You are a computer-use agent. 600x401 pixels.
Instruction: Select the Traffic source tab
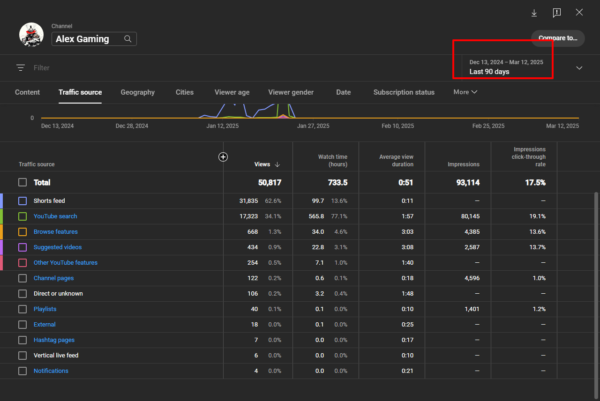click(x=80, y=92)
